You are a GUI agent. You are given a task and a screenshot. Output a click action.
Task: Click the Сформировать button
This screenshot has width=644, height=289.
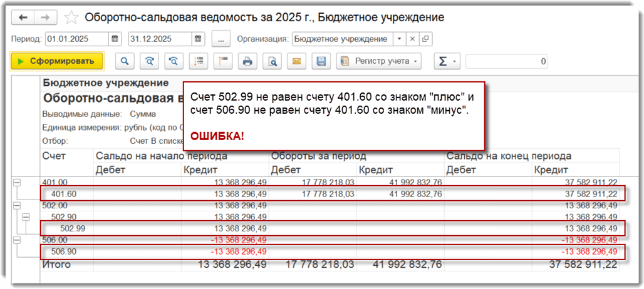[x=56, y=61]
